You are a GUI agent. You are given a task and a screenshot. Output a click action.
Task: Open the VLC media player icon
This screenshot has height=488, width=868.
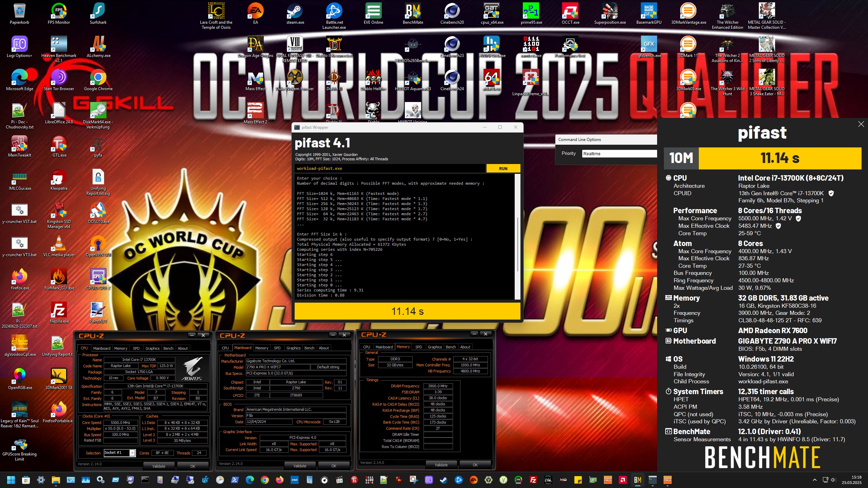click(59, 246)
